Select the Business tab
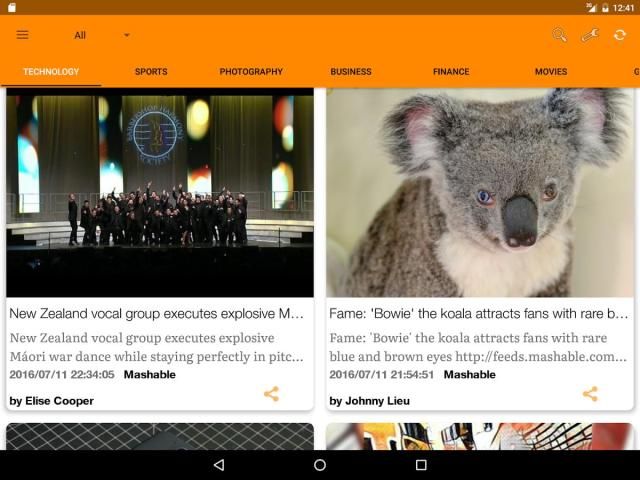 (x=351, y=72)
